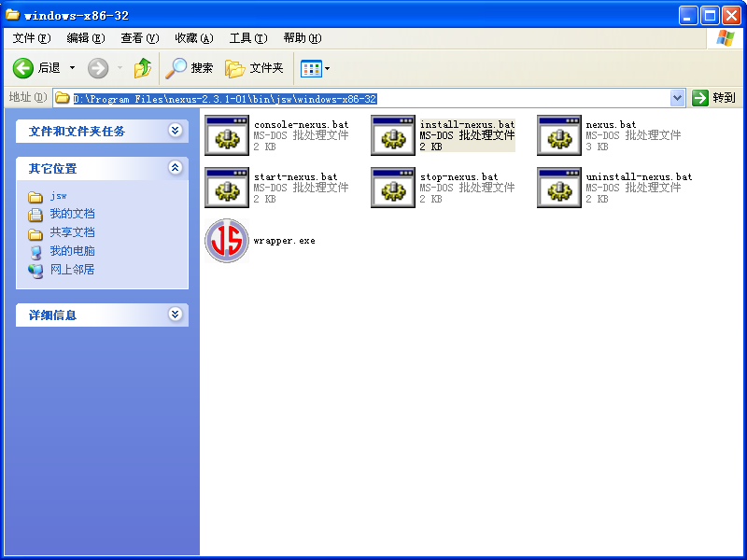The image size is (747, 560).
Task: Open the 编辑(E) menu
Action: [86, 38]
